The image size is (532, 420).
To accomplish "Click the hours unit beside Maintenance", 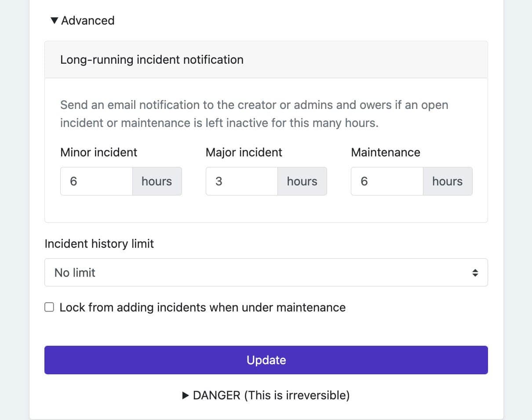I will [x=447, y=181].
